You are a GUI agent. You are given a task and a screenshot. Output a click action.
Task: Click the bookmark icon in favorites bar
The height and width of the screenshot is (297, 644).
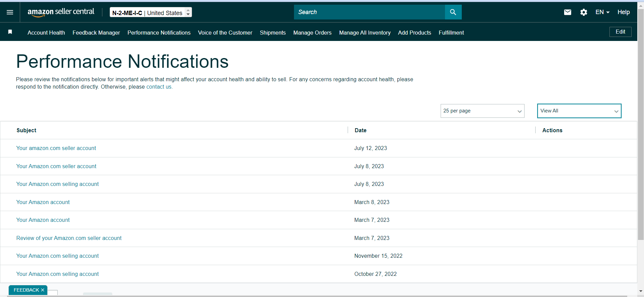pos(10,32)
